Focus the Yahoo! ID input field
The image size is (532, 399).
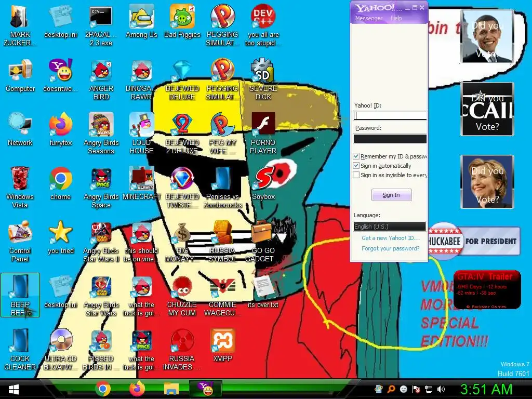(x=390, y=116)
